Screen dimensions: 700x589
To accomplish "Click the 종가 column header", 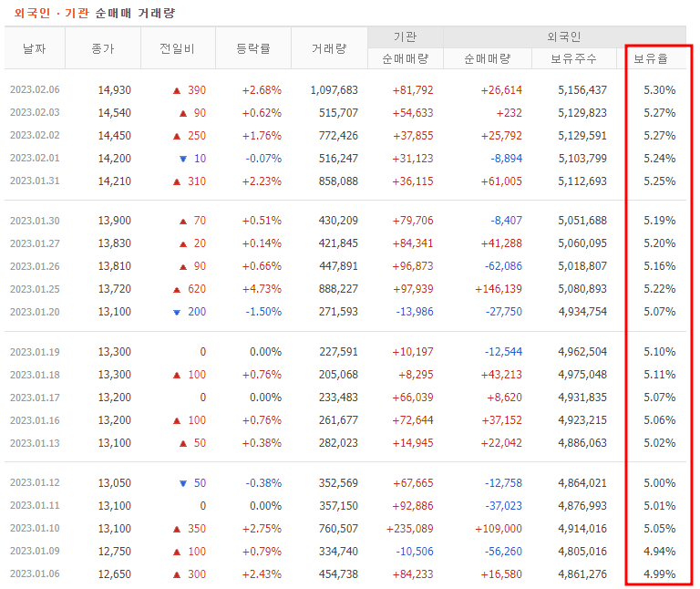I will (103, 48).
